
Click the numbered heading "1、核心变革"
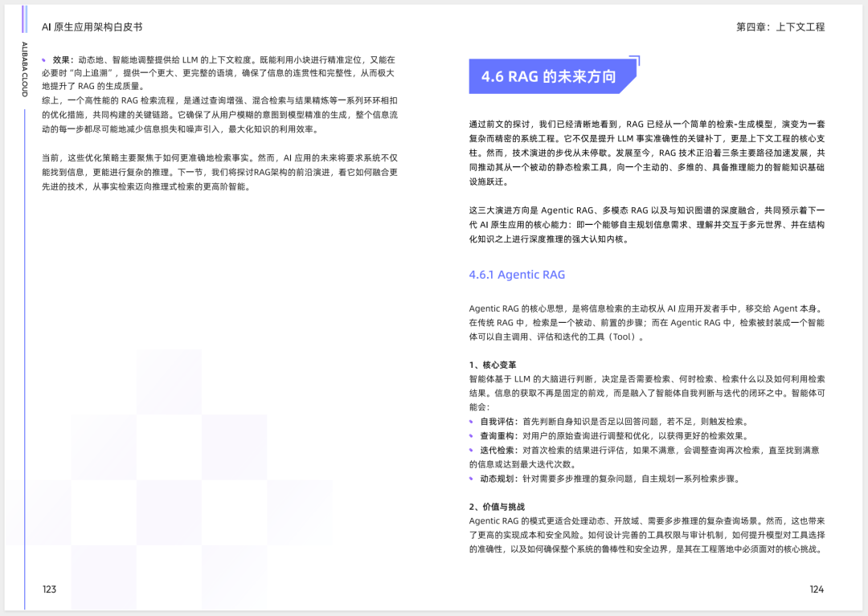point(493,365)
